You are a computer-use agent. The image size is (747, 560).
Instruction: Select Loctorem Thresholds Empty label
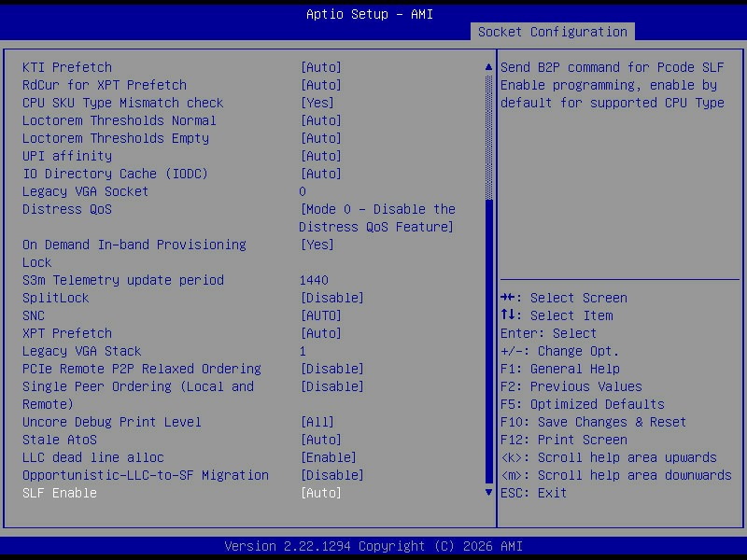pyautogui.click(x=116, y=138)
